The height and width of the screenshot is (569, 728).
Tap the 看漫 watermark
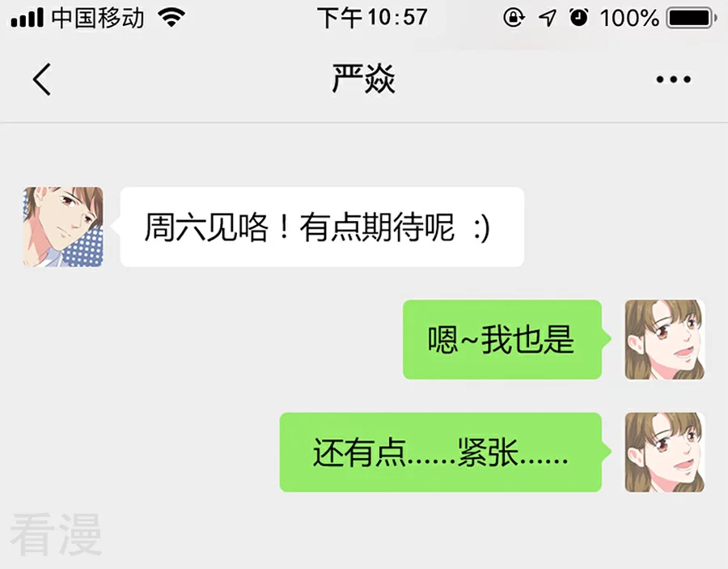click(56, 535)
